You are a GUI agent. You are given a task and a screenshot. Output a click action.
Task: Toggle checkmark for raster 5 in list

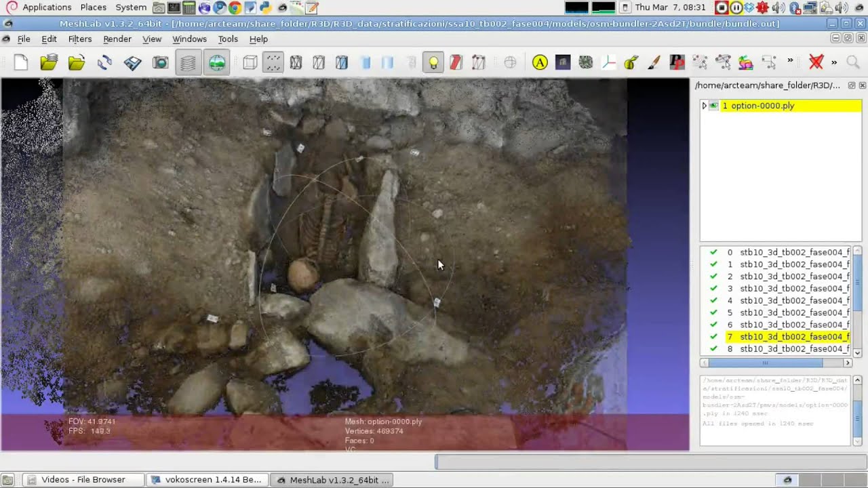tap(713, 312)
